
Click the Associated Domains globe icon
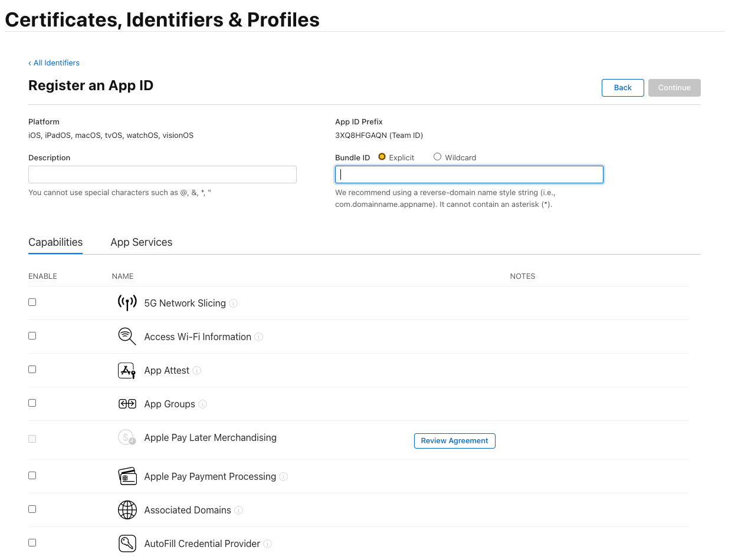click(127, 510)
